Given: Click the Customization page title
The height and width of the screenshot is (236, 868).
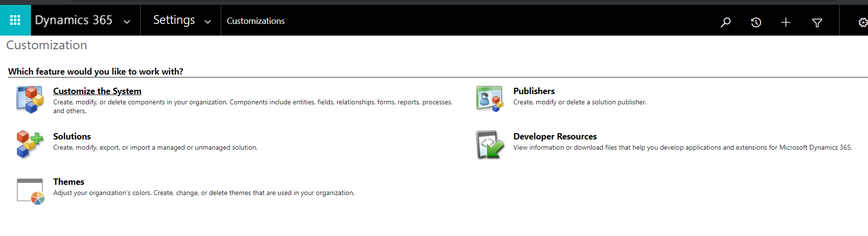Looking at the screenshot, I should click(x=46, y=45).
